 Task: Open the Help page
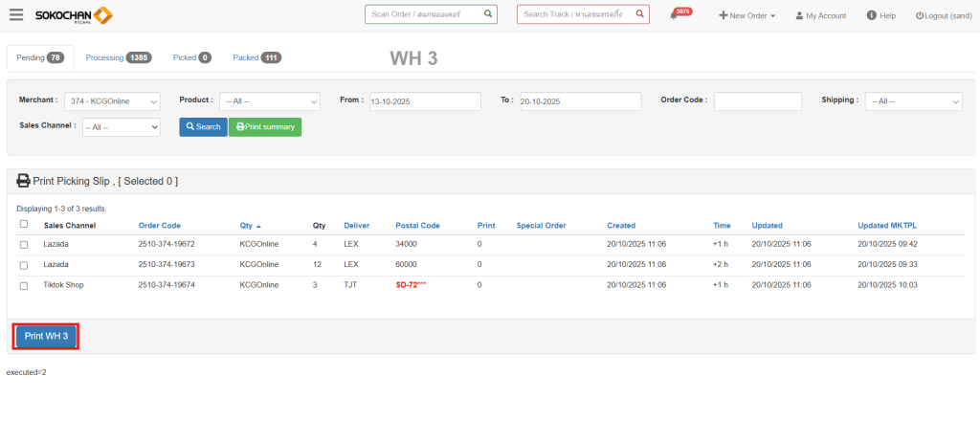click(880, 16)
